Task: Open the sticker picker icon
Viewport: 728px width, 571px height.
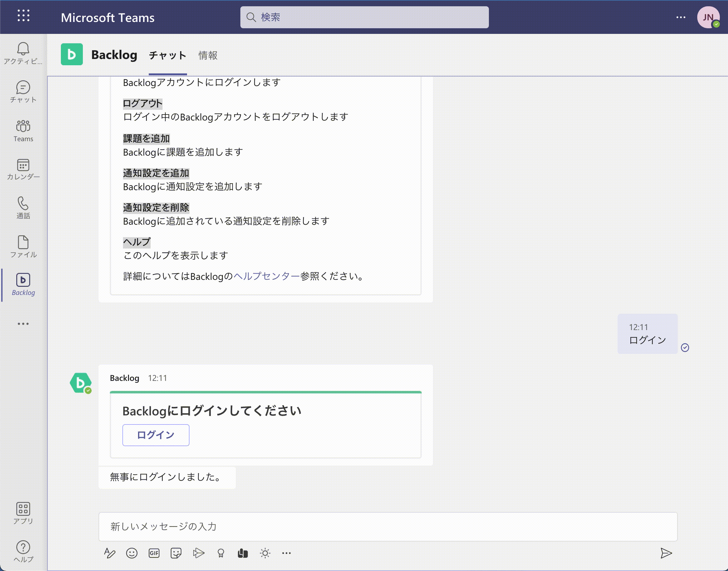Action: point(176,553)
